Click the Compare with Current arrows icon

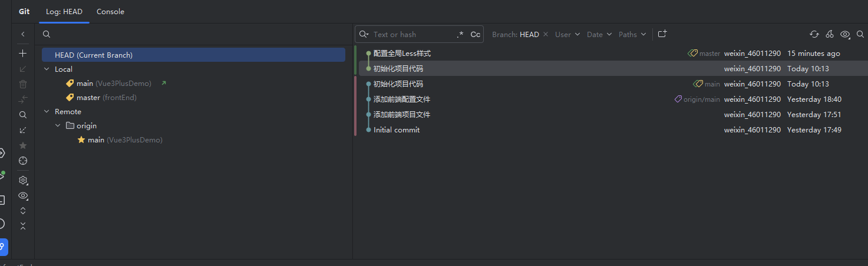pos(23,99)
